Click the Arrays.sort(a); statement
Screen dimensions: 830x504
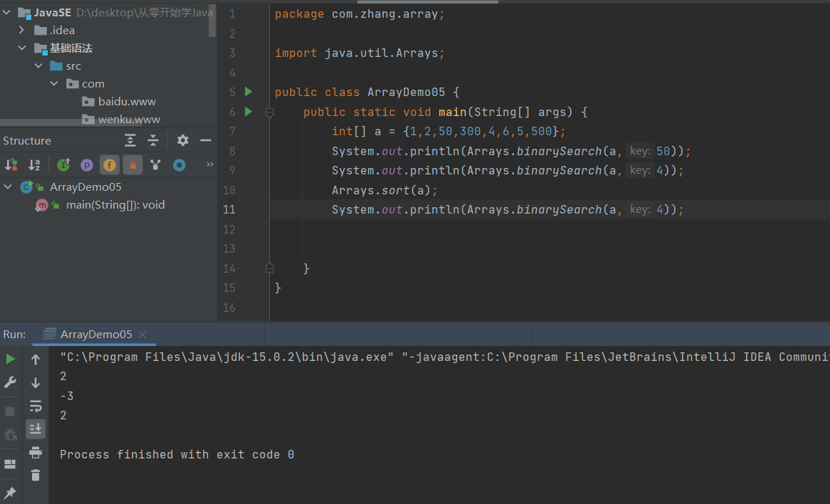[385, 190]
